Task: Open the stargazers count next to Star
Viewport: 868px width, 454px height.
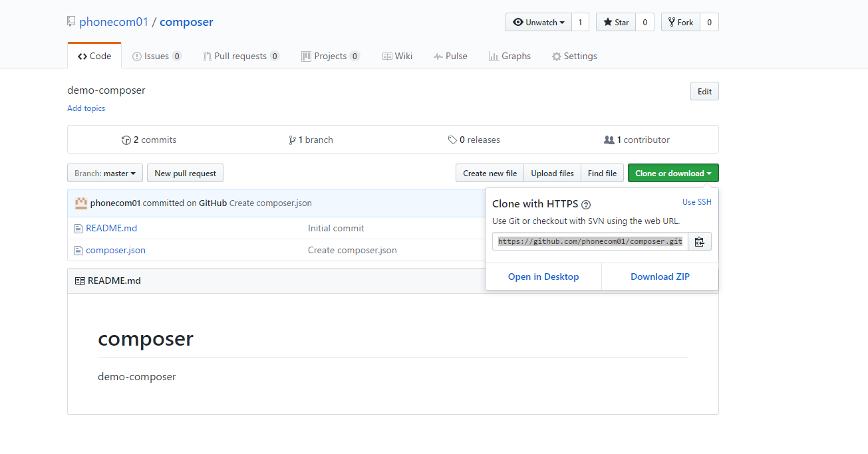Action: 645,22
